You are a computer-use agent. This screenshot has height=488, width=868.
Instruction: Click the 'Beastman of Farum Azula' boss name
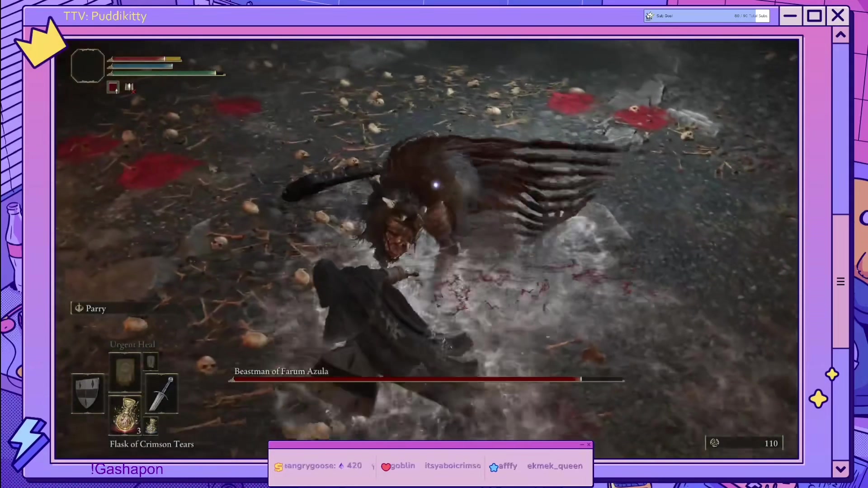coord(281,371)
